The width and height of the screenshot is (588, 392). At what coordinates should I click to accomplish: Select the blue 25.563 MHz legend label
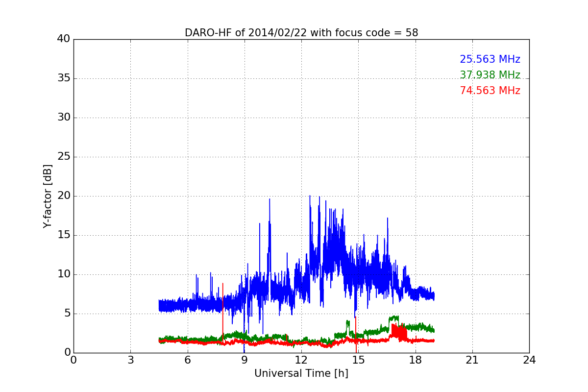pyautogui.click(x=490, y=59)
